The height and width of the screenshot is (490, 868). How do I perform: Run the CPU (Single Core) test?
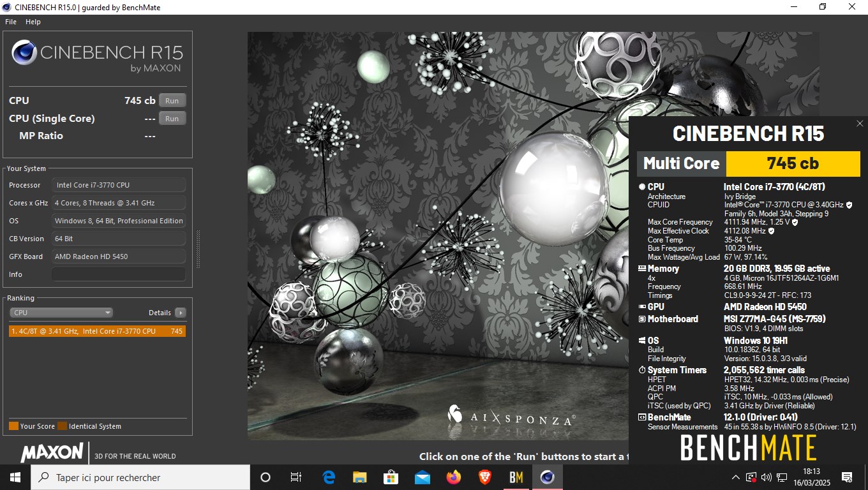click(x=172, y=119)
